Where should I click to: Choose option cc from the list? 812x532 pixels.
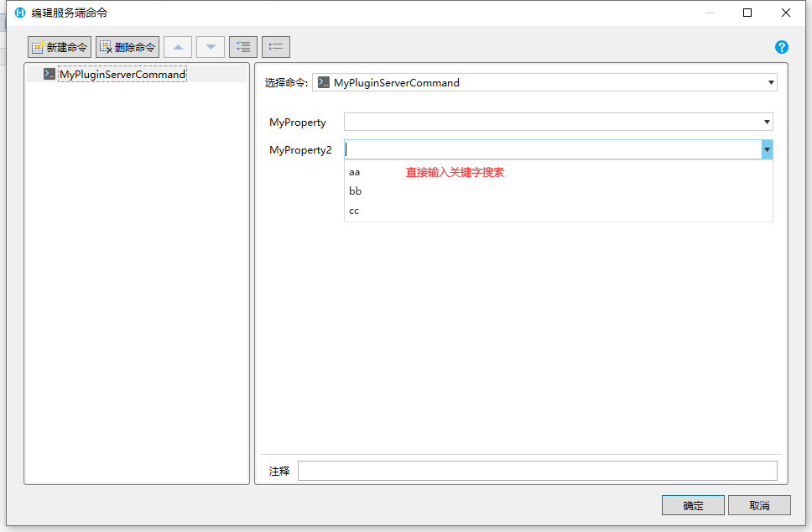point(559,211)
